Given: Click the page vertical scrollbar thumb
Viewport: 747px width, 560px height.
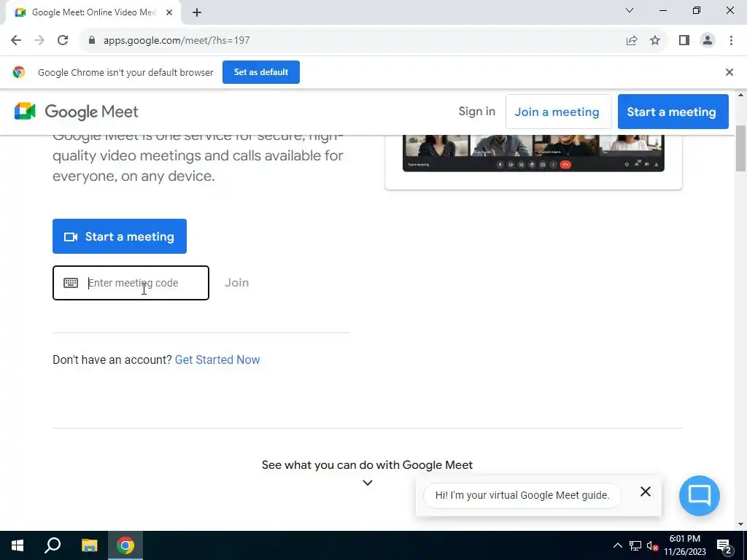Looking at the screenshot, I should point(741,149).
